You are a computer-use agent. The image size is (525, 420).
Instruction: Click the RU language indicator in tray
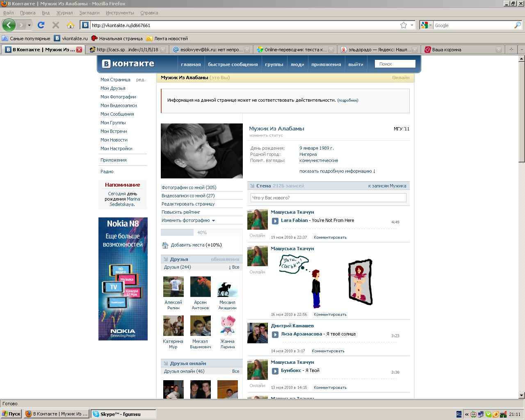coord(459,414)
